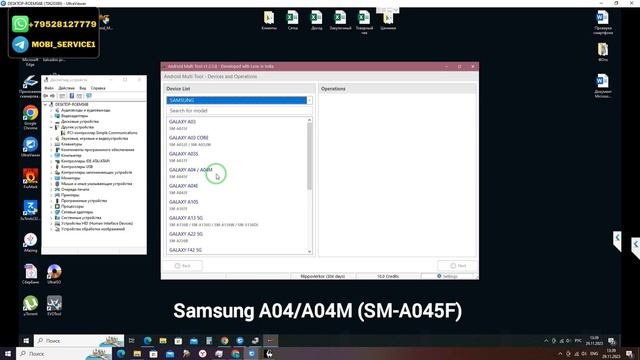
Task: Open UltraISO desktop icon
Action: point(54,274)
